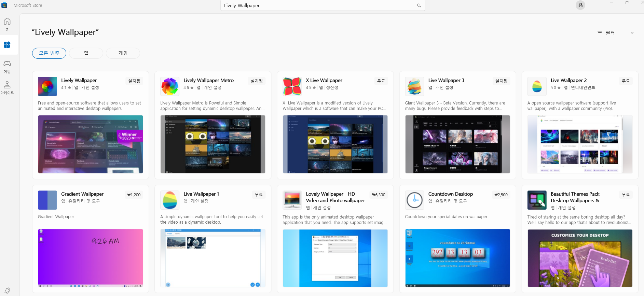Click the Lively Wallpaper app icon
The width and height of the screenshot is (644, 296).
pyautogui.click(x=47, y=86)
